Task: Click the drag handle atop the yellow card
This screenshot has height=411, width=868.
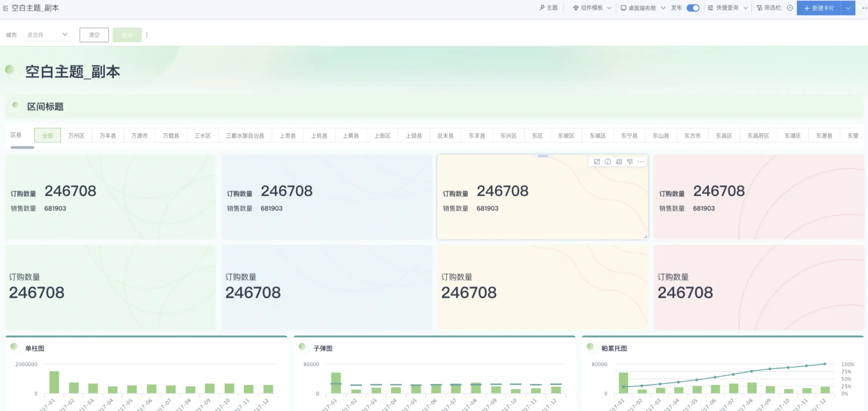Action: tap(543, 156)
